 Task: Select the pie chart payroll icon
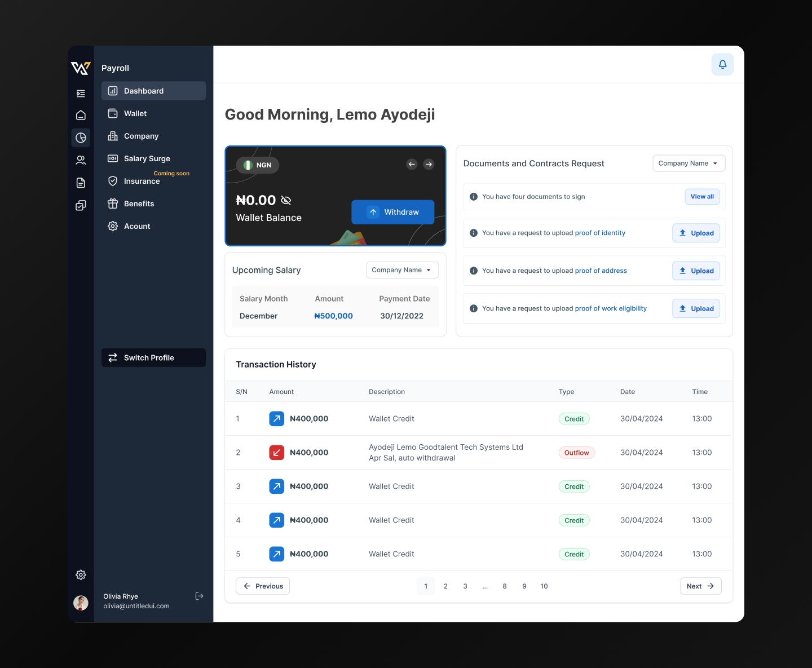(81, 138)
